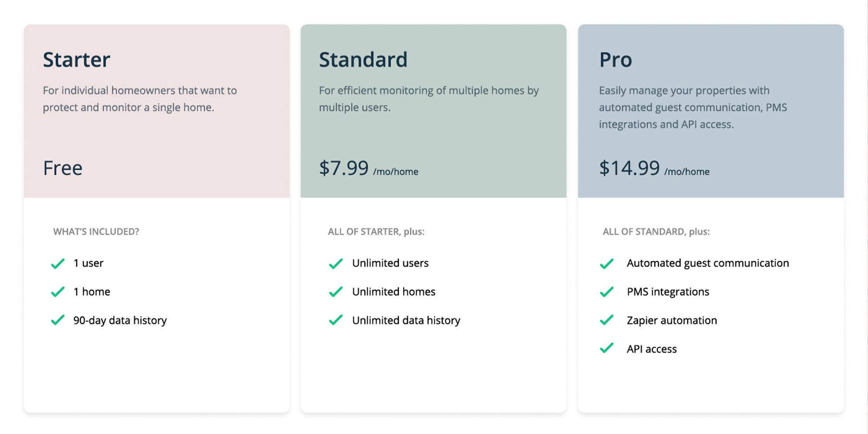The width and height of the screenshot is (868, 434).
Task: Click the checkmark beside API access
Action: [606, 349]
